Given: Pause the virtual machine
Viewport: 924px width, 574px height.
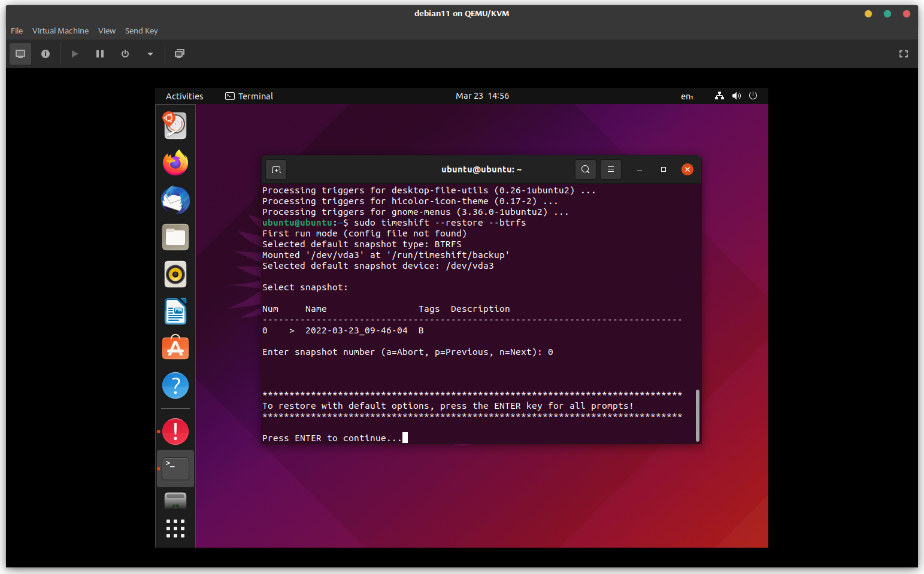Looking at the screenshot, I should (x=100, y=54).
